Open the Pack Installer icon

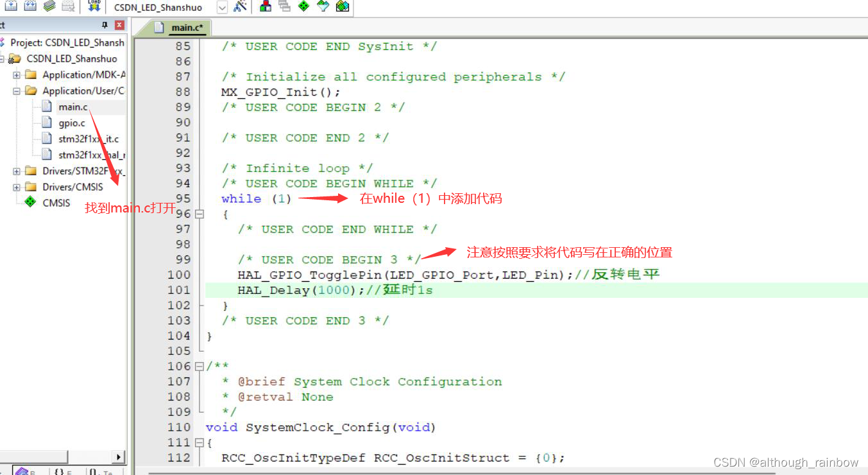pos(342,7)
